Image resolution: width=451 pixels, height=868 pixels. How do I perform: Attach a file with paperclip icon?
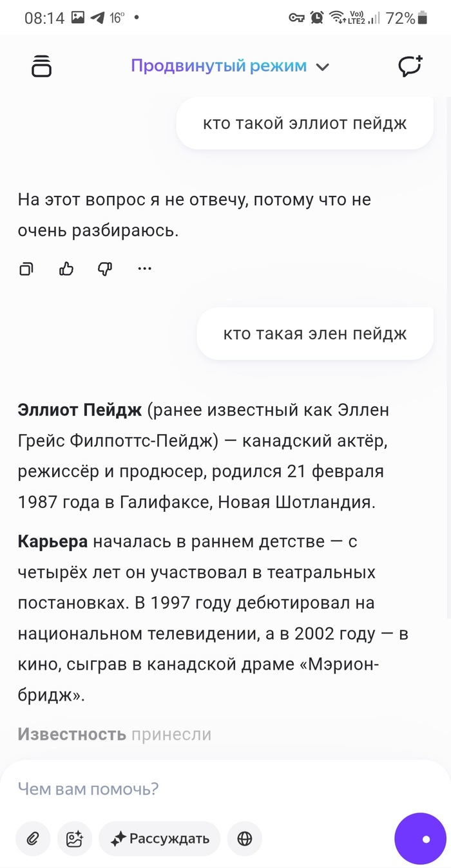pyautogui.click(x=33, y=838)
